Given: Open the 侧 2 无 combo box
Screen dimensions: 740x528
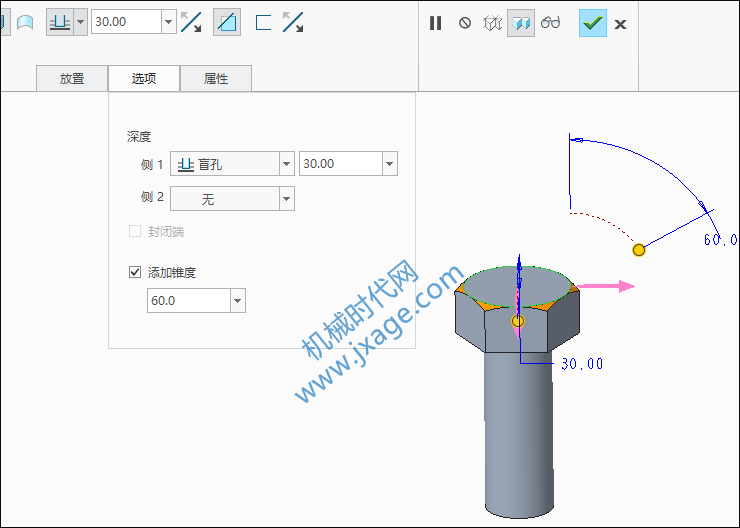Looking at the screenshot, I should (x=232, y=199).
